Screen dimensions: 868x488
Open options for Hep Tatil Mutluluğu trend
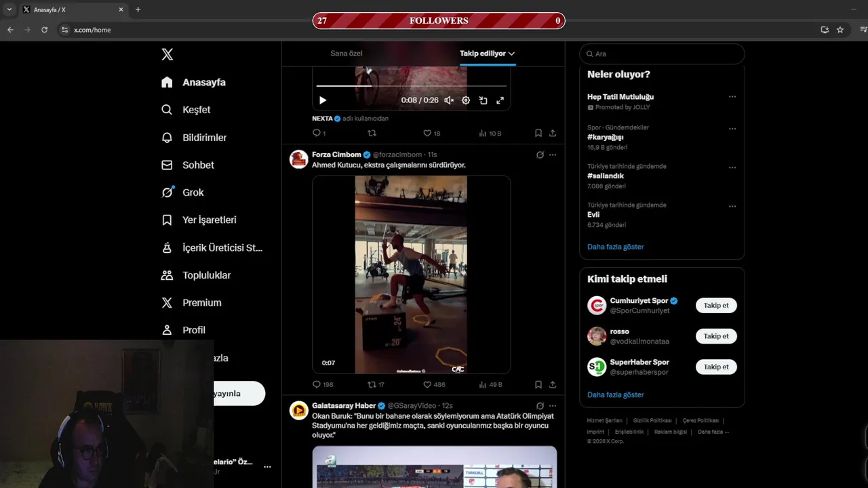coord(732,97)
